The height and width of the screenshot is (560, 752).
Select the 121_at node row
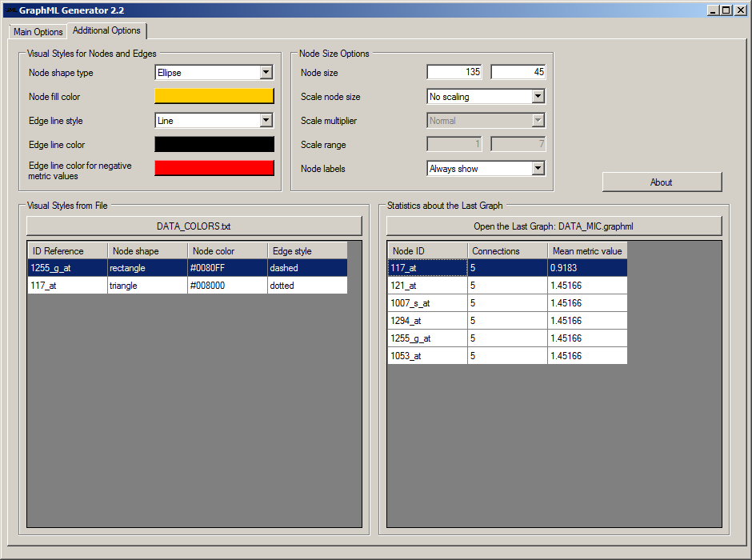pyautogui.click(x=507, y=286)
